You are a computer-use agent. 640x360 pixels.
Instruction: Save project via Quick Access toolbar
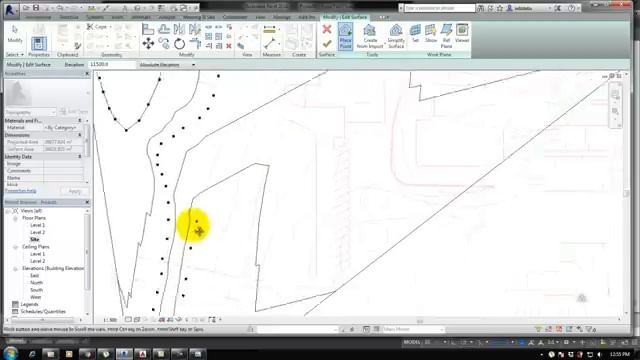(36, 8)
